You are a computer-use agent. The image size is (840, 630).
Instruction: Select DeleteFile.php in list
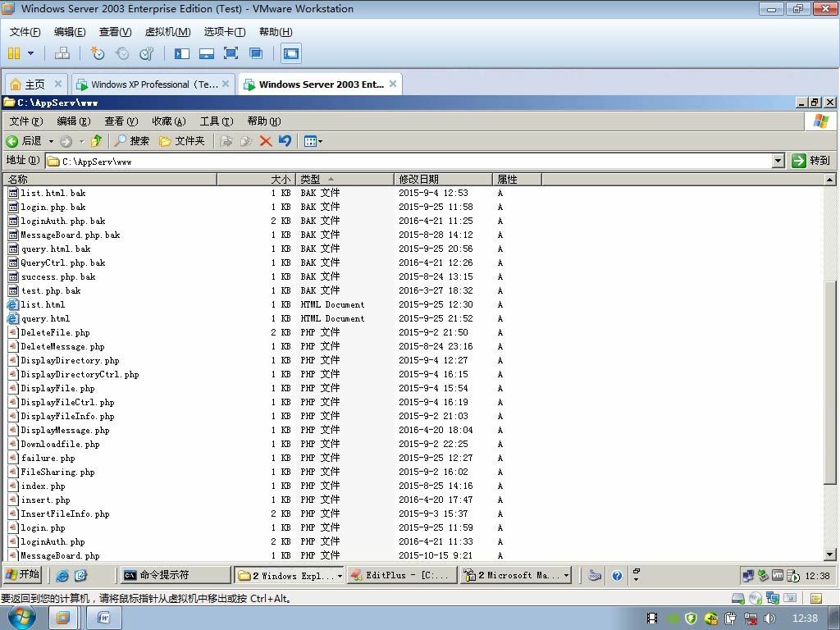55,332
